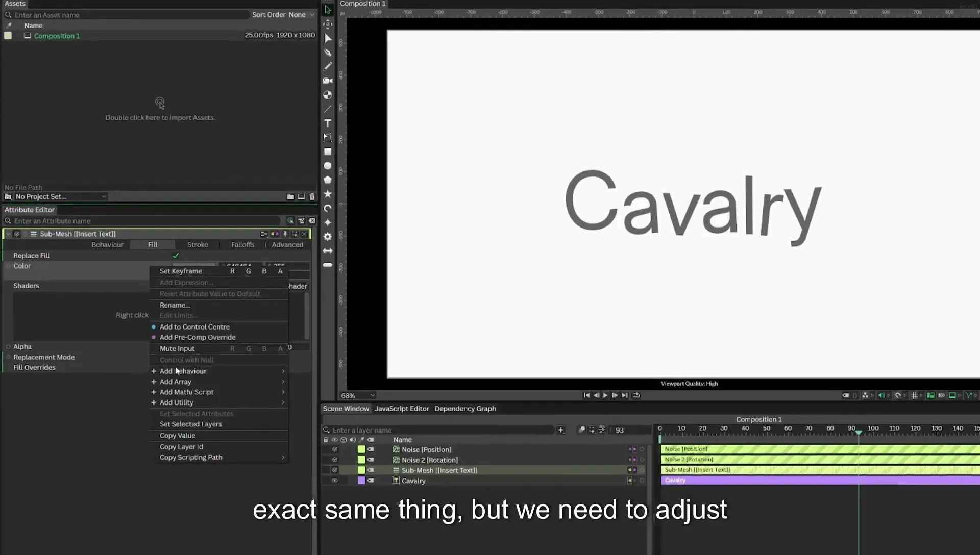Open the Dependency Graph tab

click(x=465, y=409)
